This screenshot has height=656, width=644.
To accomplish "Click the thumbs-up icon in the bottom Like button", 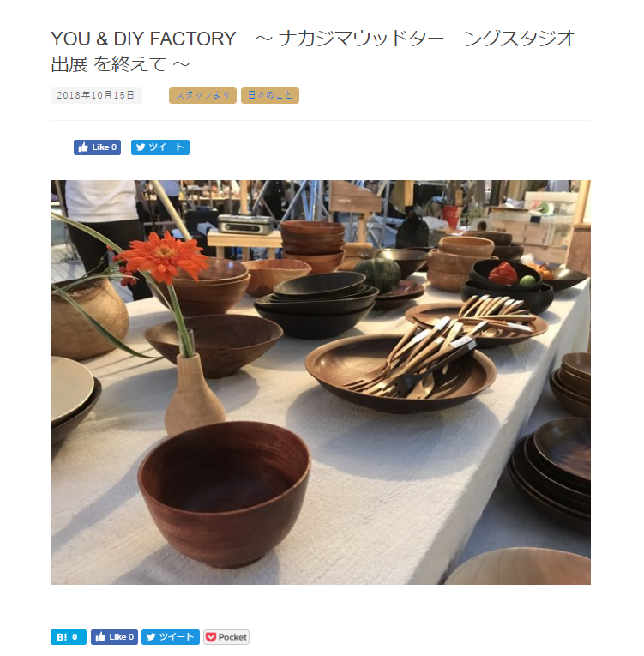I will 100,637.
